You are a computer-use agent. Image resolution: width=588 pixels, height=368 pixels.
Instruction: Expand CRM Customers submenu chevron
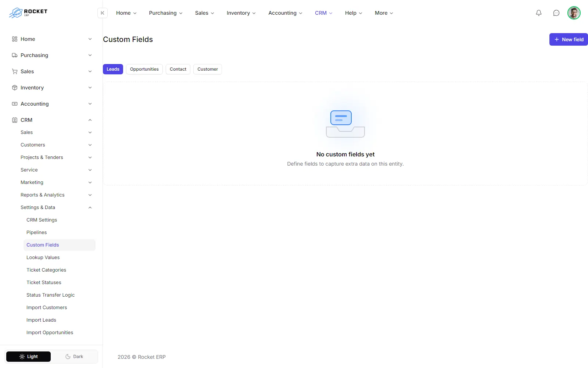[90, 145]
